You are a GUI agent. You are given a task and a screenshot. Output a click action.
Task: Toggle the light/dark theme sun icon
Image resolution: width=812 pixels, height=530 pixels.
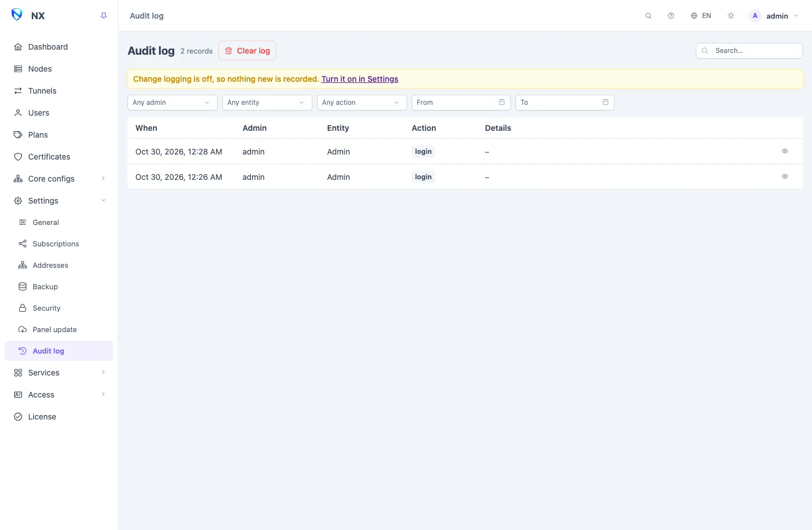point(731,16)
